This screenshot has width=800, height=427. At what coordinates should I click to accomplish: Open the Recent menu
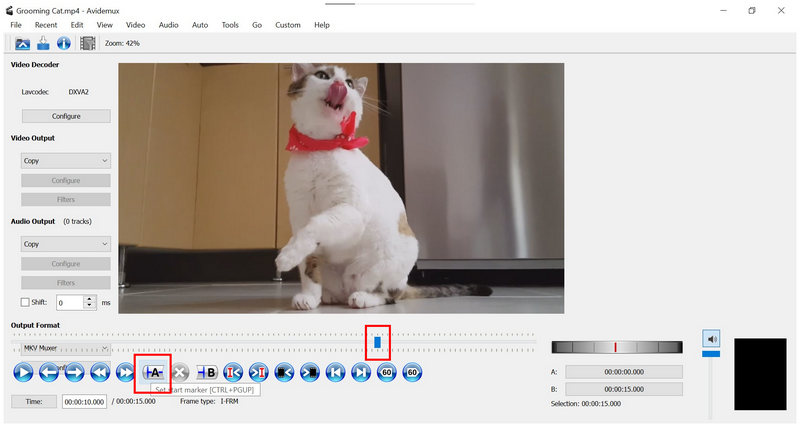(45, 24)
